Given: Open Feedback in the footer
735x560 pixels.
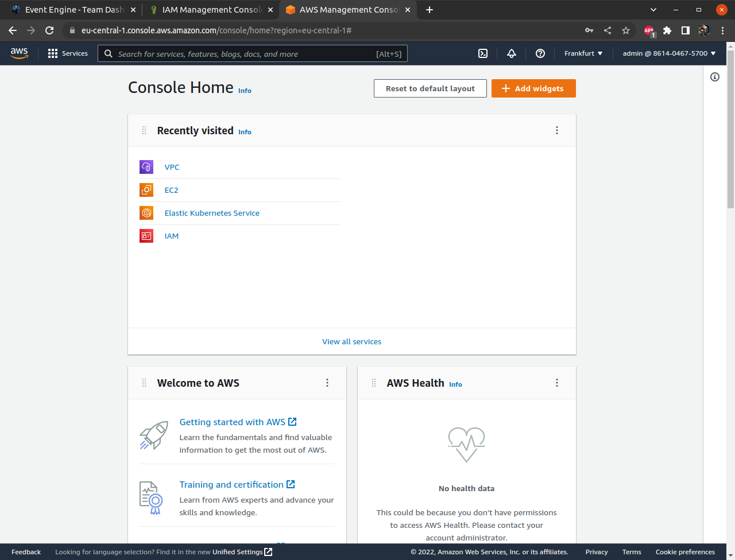Looking at the screenshot, I should [x=26, y=552].
